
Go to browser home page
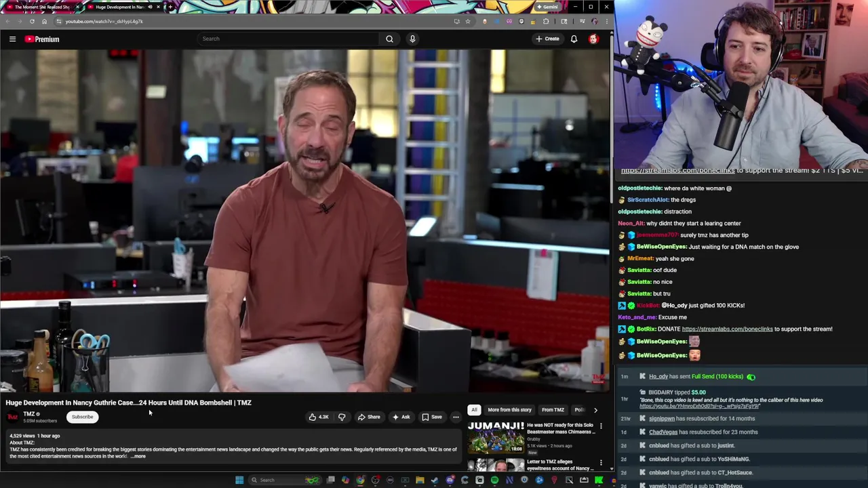point(44,21)
